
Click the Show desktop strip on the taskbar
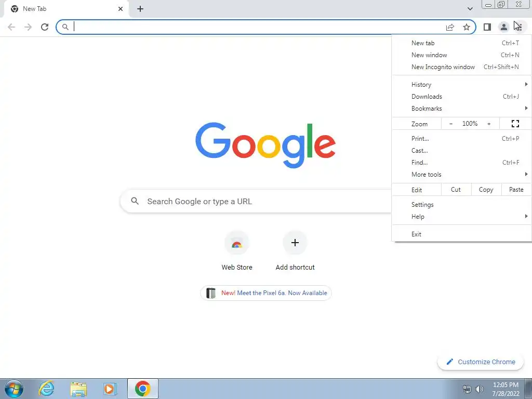[x=528, y=389]
